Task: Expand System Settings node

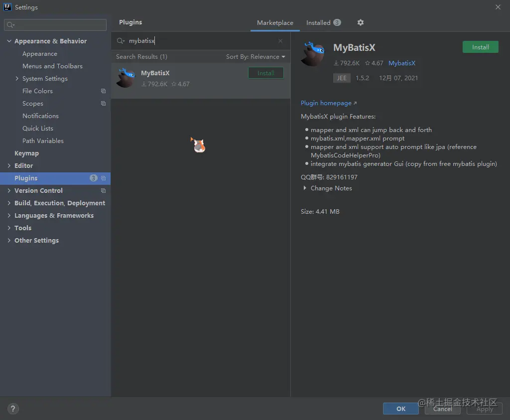Action: (x=17, y=78)
